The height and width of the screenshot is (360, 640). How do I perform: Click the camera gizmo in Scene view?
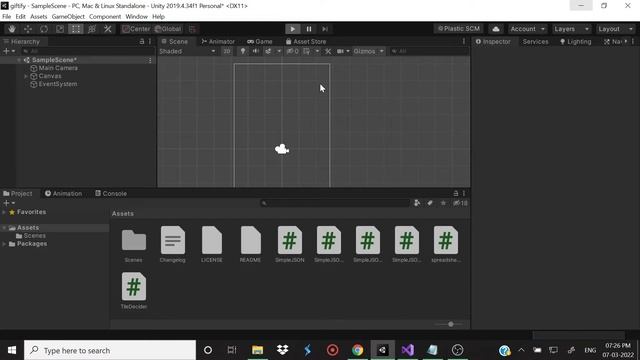point(282,149)
